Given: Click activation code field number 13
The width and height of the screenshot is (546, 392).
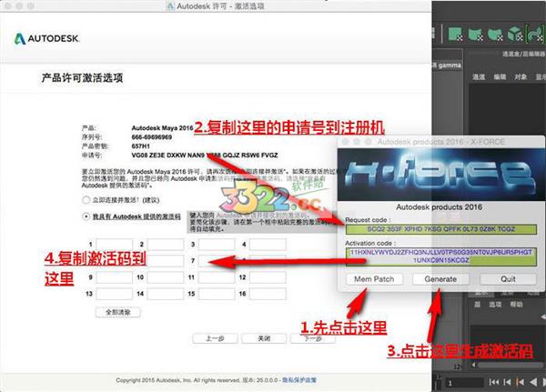Looking at the screenshot, I should pyautogui.click(x=115, y=294).
